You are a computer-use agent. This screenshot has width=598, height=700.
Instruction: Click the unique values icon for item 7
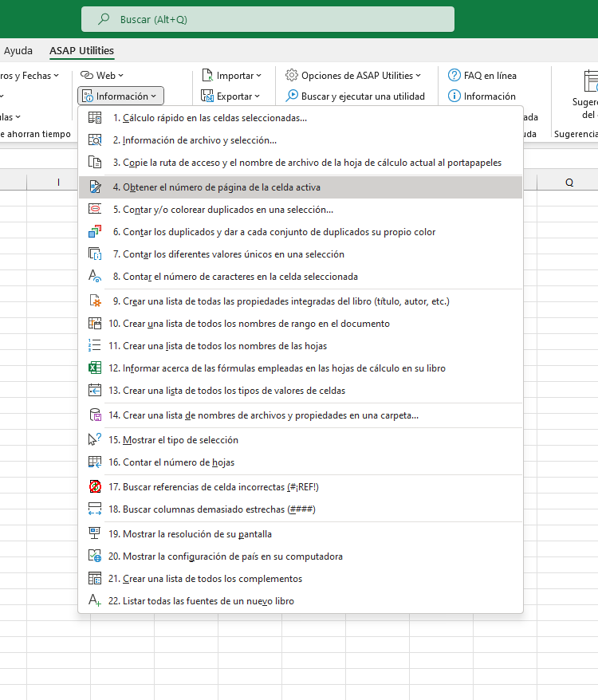(95, 254)
